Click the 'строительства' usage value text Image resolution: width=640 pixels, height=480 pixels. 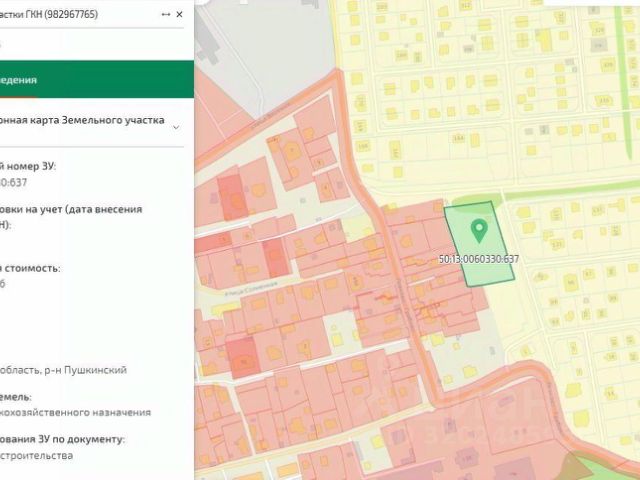pyautogui.click(x=37, y=455)
